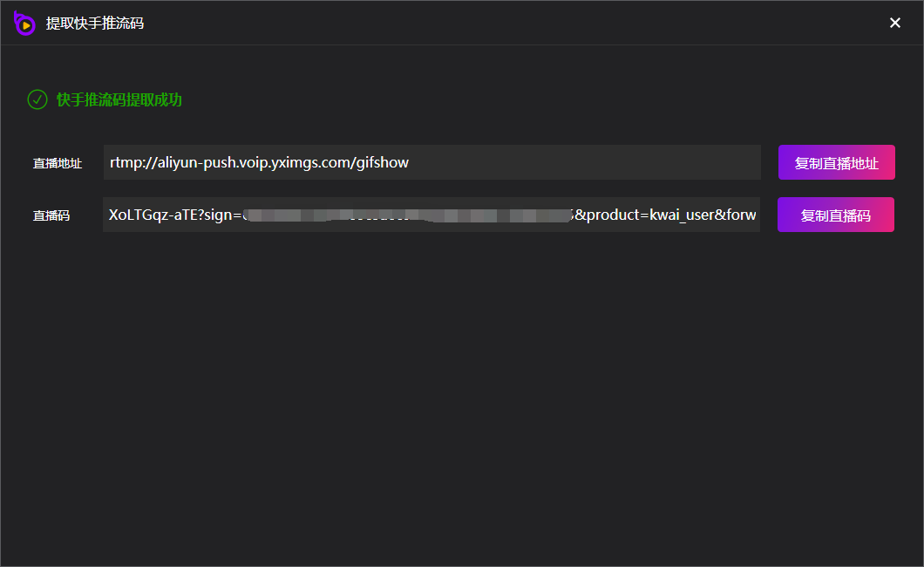The image size is (924, 567).
Task: Close the 提取快手推流码 dialog
Action: click(x=894, y=23)
